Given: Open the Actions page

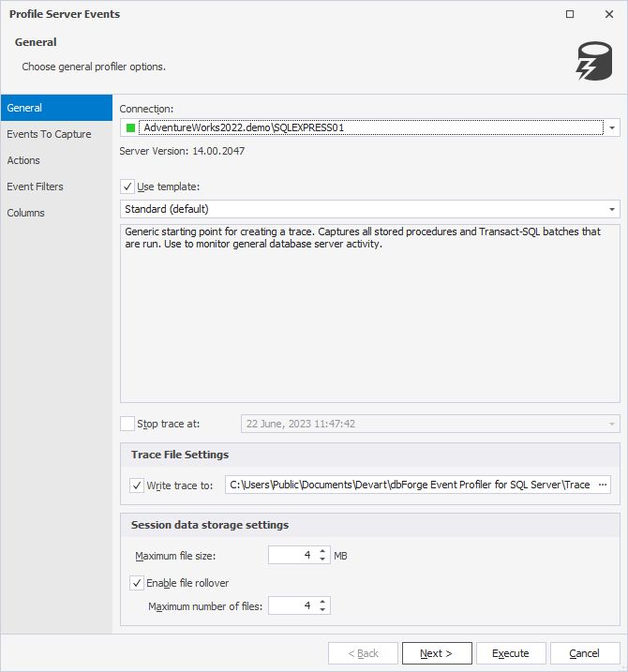Looking at the screenshot, I should [x=56, y=160].
